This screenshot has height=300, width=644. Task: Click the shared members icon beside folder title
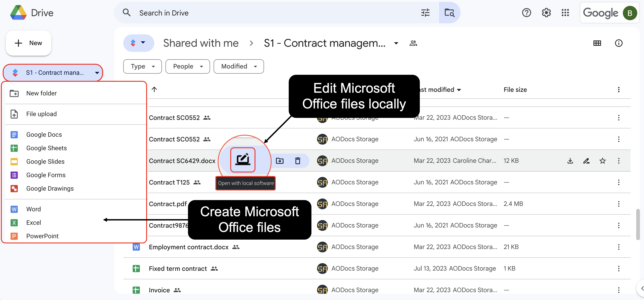pyautogui.click(x=413, y=43)
